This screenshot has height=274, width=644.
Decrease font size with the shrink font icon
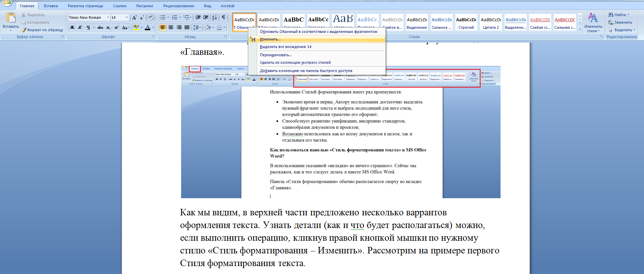(x=142, y=17)
